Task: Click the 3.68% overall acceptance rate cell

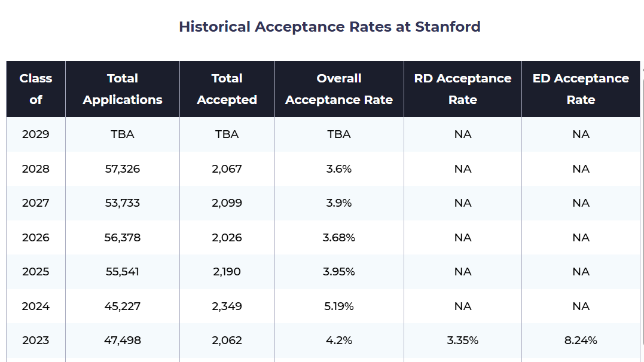Action: click(339, 237)
